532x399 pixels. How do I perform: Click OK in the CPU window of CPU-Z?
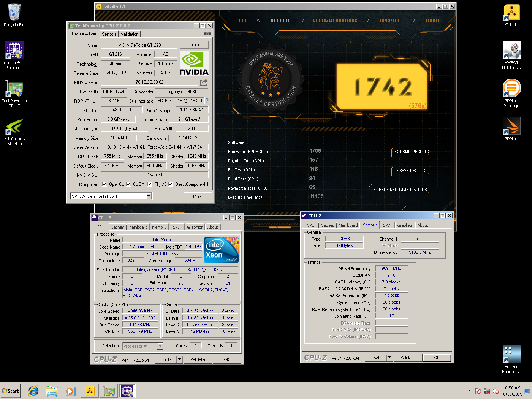[x=226, y=359]
